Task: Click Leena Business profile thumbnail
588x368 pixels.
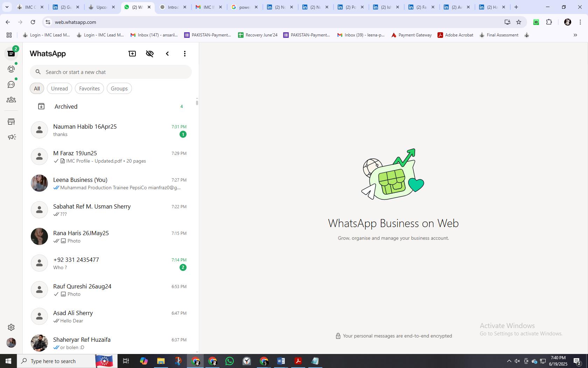Action: 39,183
